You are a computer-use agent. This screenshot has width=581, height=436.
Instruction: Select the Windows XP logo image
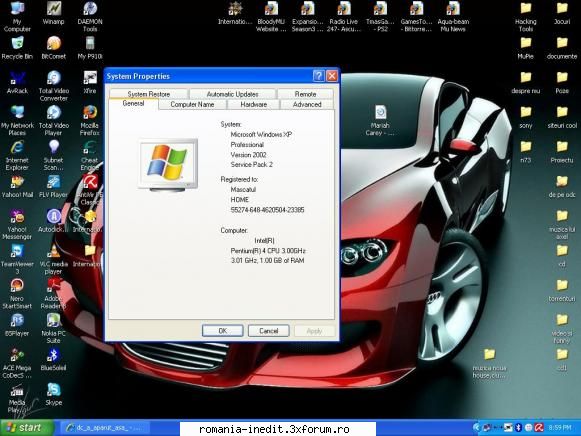click(169, 165)
